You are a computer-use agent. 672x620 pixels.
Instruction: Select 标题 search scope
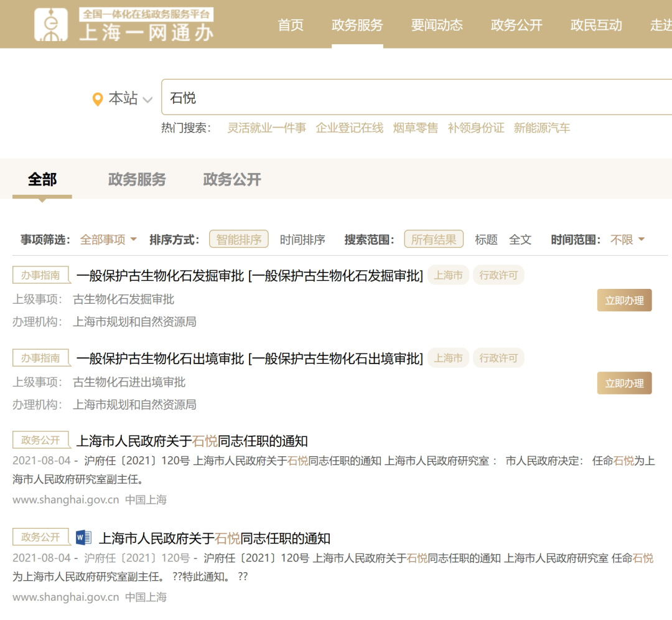(486, 239)
